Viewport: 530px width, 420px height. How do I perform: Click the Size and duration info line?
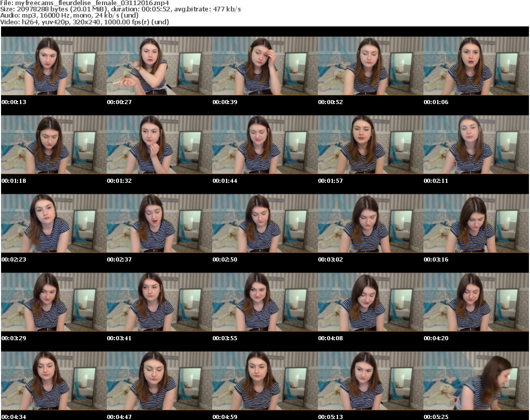[x=121, y=9]
